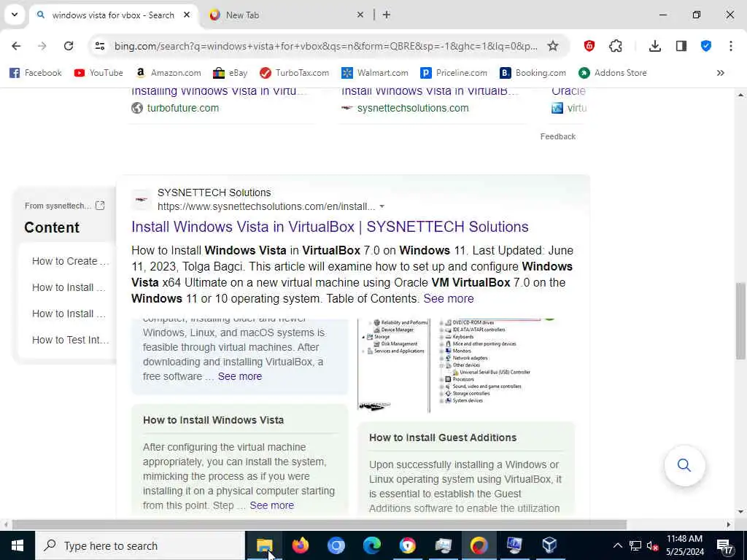
Task: Show more bookmarks with double chevron
Action: pos(720,73)
